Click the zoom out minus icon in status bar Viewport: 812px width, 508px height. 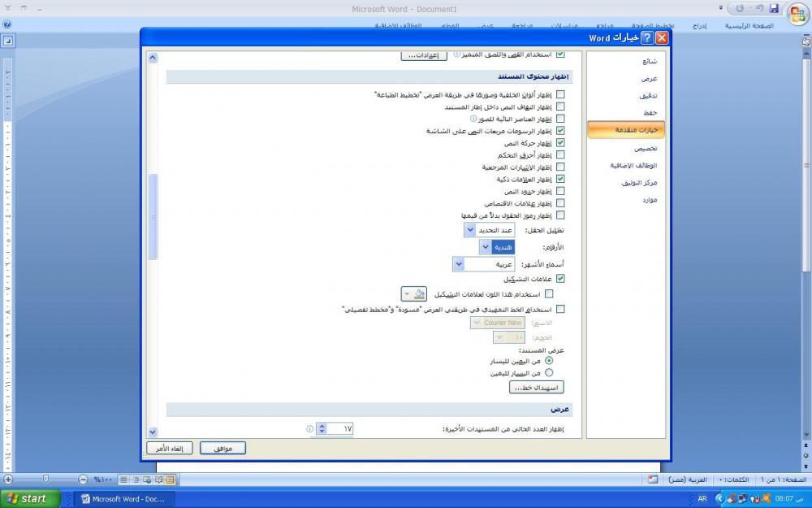[83, 480]
